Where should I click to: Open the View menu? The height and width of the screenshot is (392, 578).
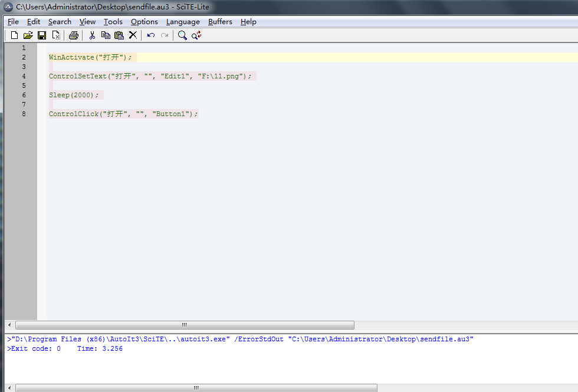coord(87,22)
